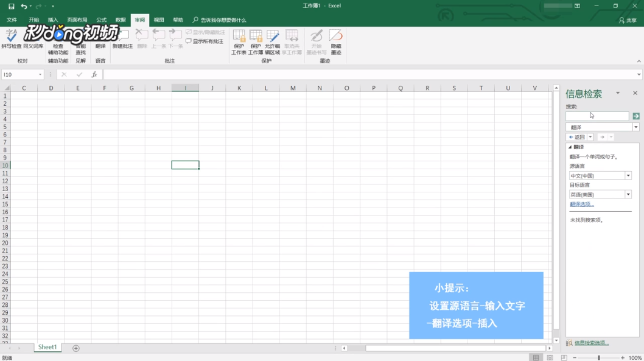Switch to 视图 view tab
The width and height of the screenshot is (644, 361).
(159, 20)
